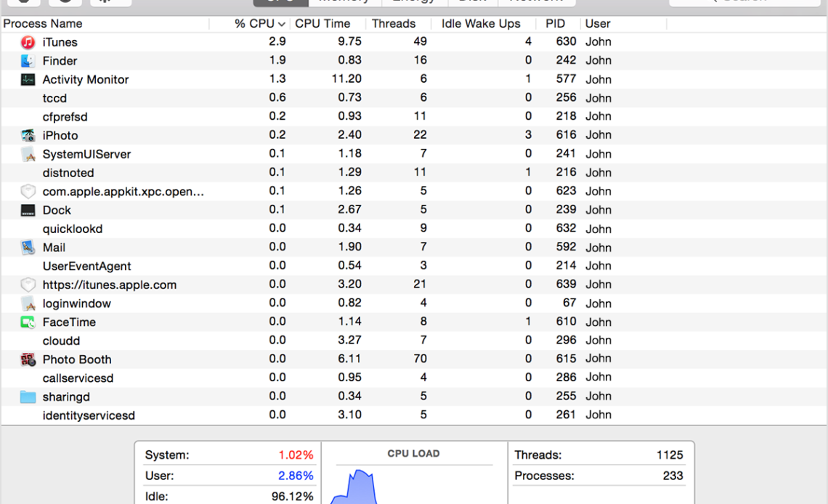Click the Activity Monitor process icon
Screen dimensions: 828x504
(28, 80)
